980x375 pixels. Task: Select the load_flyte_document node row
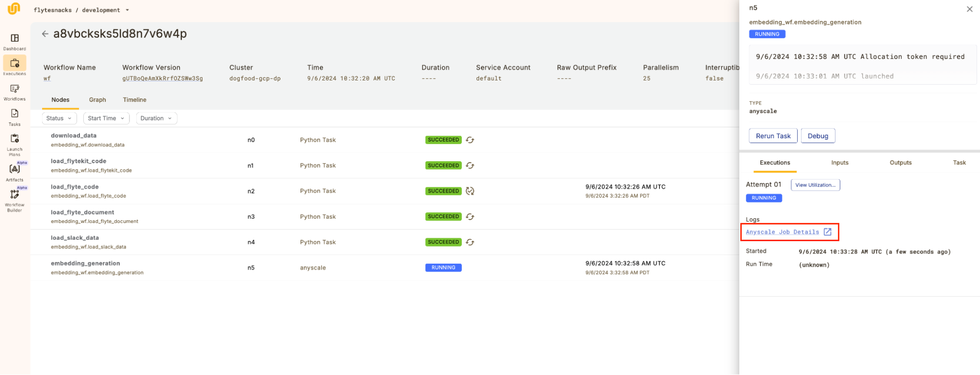385,217
